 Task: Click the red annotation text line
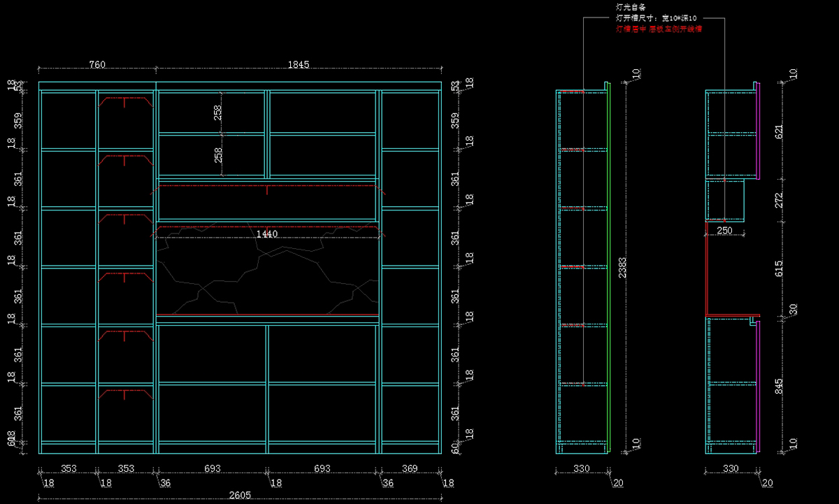[658, 29]
